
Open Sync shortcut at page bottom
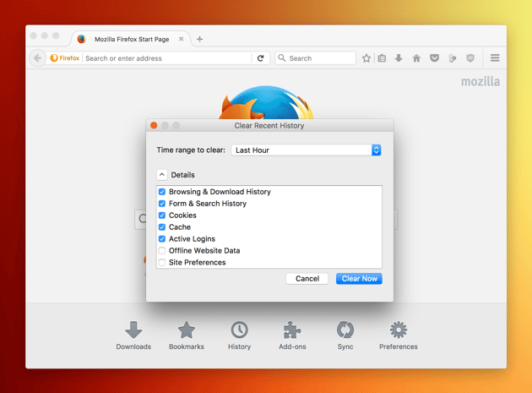pos(345,336)
